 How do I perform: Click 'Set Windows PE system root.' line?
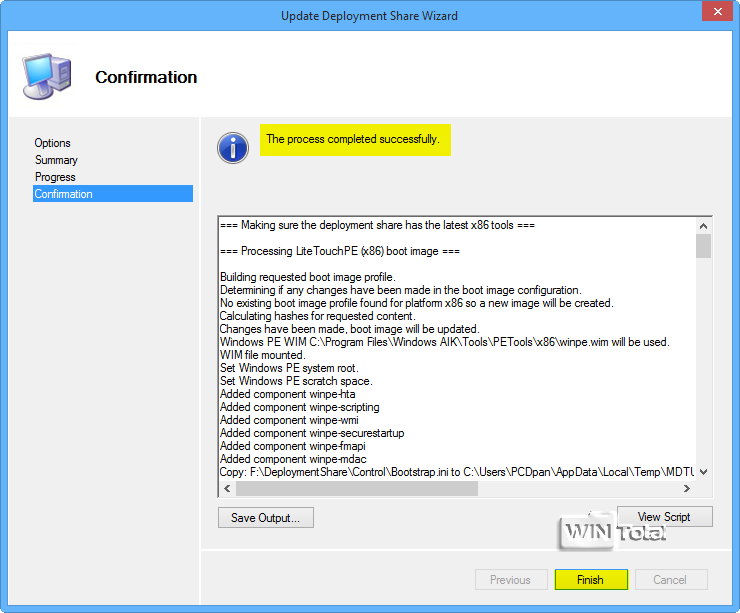[x=289, y=368]
